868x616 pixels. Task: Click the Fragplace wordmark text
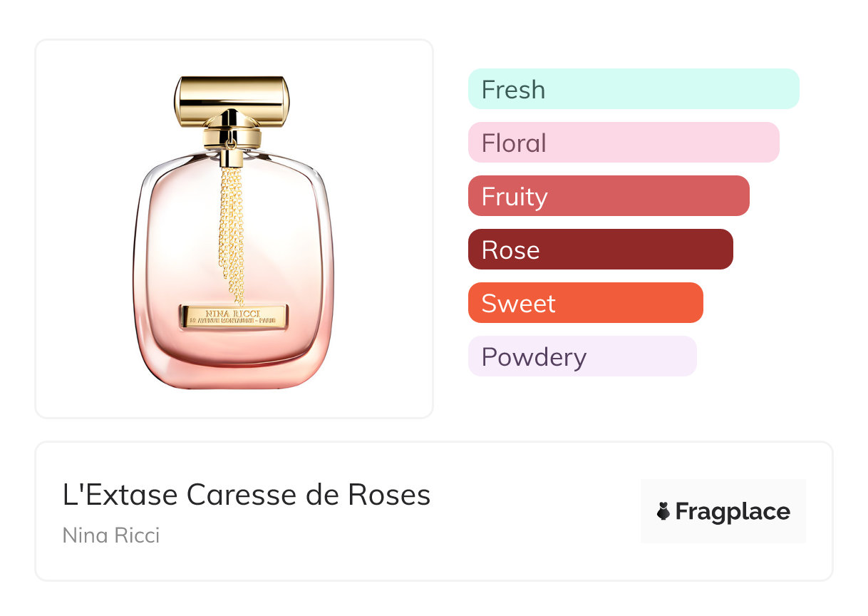click(733, 511)
